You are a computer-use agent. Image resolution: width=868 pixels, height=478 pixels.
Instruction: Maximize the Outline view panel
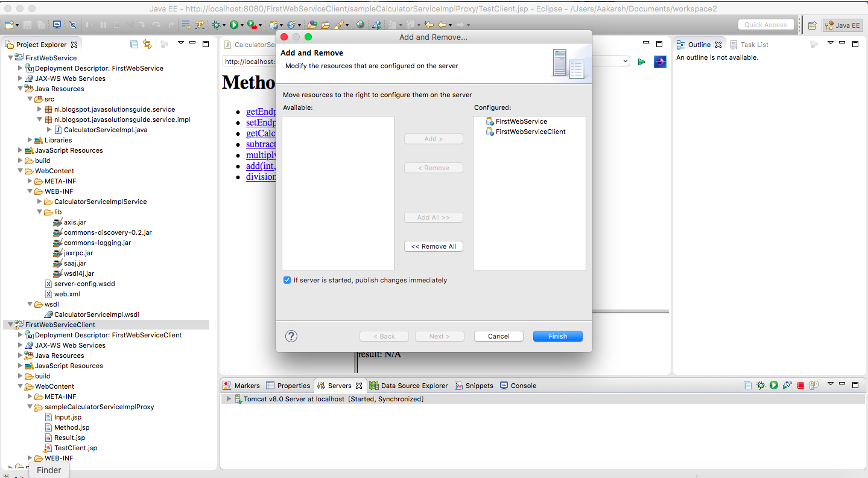pyautogui.click(x=855, y=43)
